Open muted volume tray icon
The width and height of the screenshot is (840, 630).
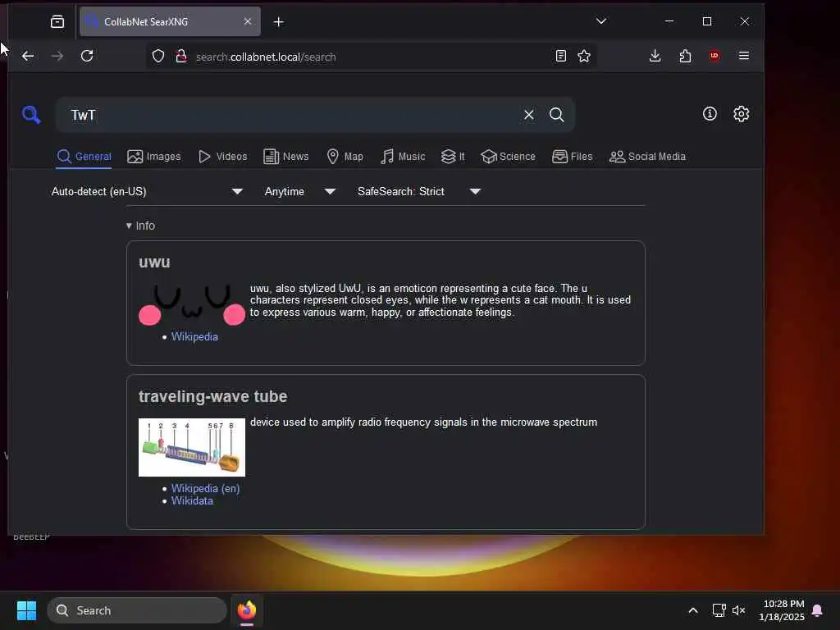tap(739, 610)
